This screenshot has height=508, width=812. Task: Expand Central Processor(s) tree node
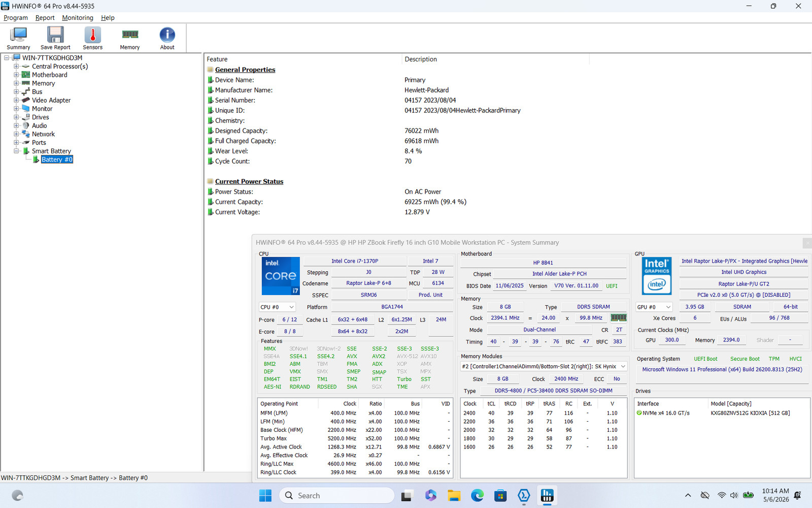point(16,67)
